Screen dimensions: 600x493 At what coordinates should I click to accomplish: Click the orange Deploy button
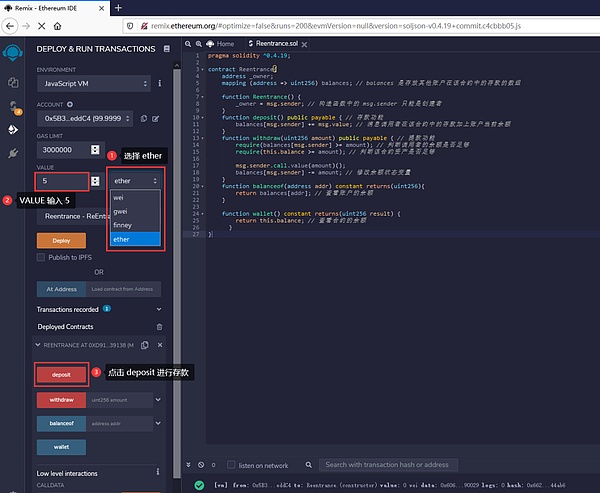tap(60, 240)
